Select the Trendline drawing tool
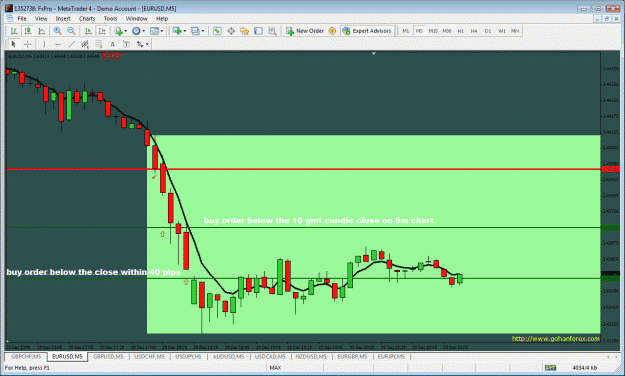625x376 pixels. tap(71, 44)
